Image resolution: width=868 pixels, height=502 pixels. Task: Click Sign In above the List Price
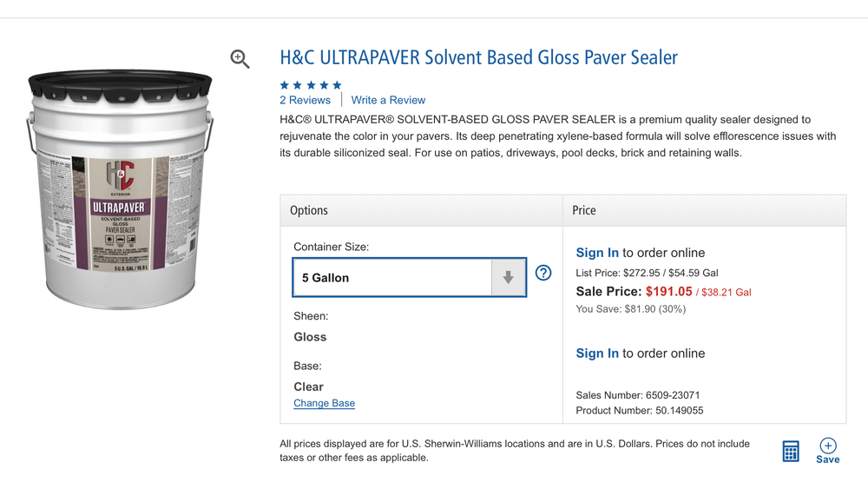[x=597, y=253]
